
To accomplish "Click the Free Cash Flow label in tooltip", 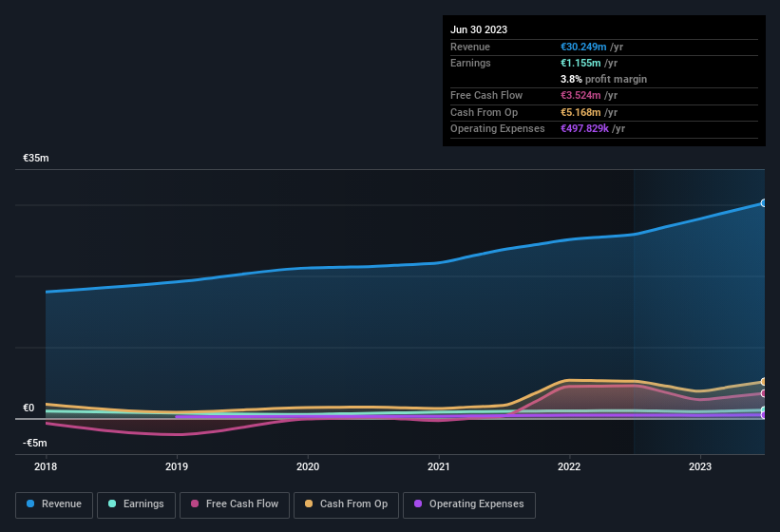I will click(486, 95).
